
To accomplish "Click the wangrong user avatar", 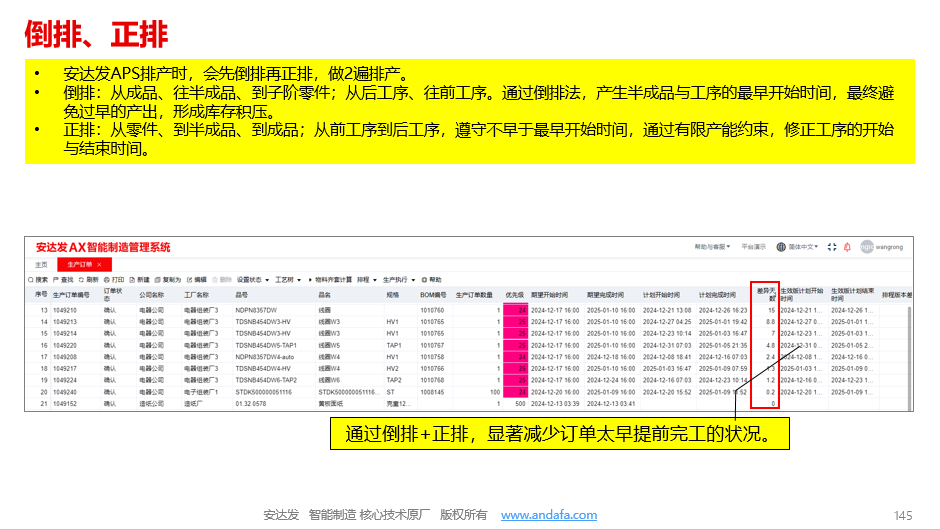I will pyautogui.click(x=867, y=247).
